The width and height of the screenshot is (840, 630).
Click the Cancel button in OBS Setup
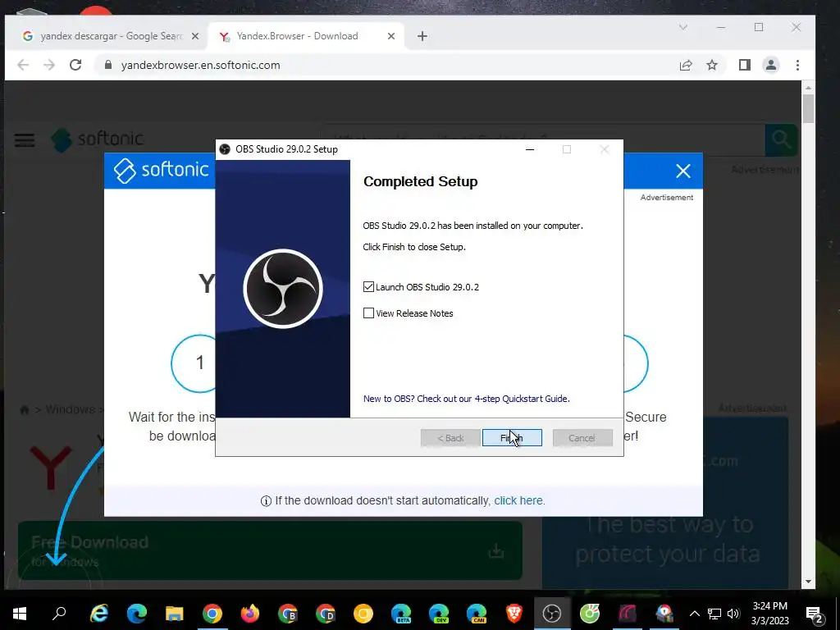coord(582,438)
